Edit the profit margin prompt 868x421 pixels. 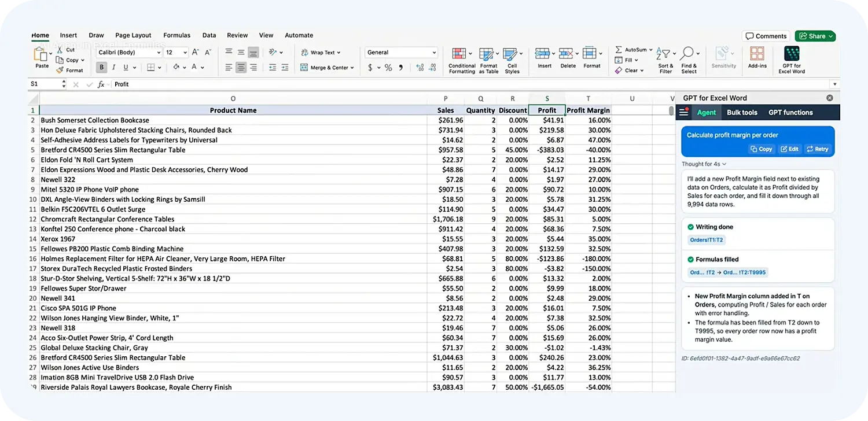(x=789, y=149)
